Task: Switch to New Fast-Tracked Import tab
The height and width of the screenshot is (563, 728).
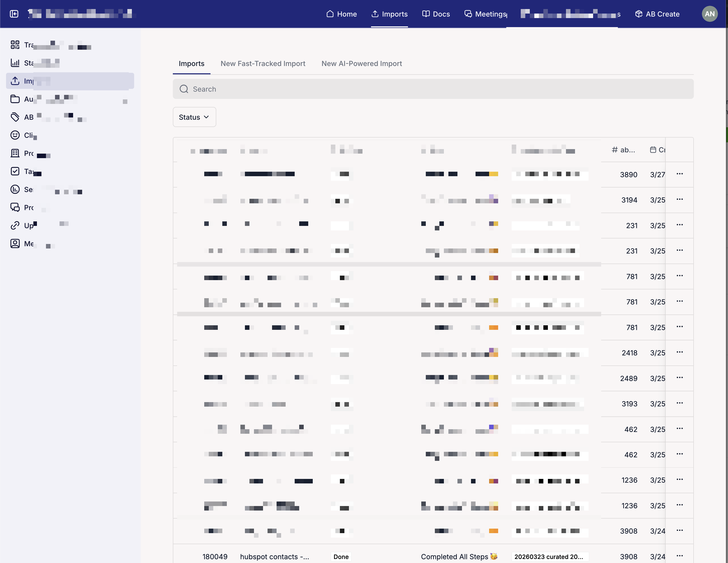Action: 263,63
